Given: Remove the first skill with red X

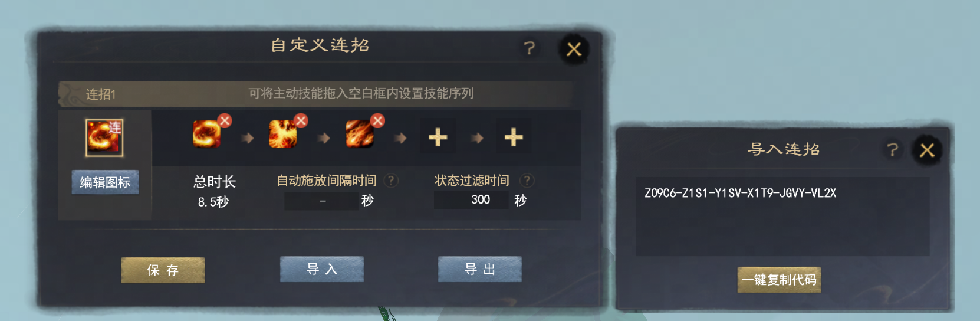Looking at the screenshot, I should click(x=225, y=120).
